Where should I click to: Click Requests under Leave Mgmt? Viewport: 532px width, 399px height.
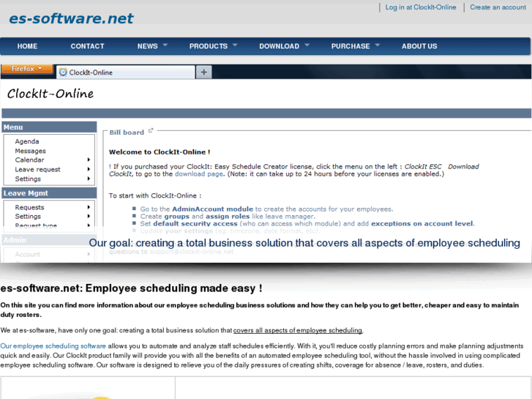coord(29,207)
